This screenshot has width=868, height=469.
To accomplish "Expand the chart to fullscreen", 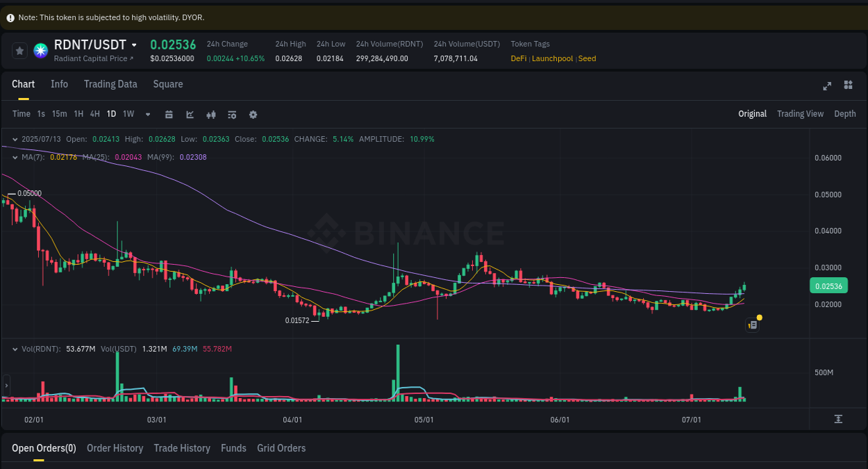I will point(826,85).
